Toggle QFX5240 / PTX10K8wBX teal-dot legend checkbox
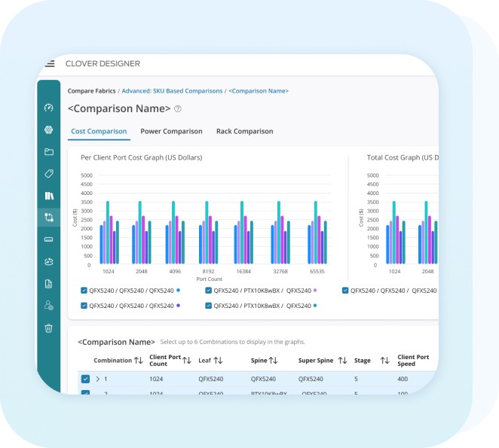This screenshot has width=499, height=448. (x=209, y=306)
